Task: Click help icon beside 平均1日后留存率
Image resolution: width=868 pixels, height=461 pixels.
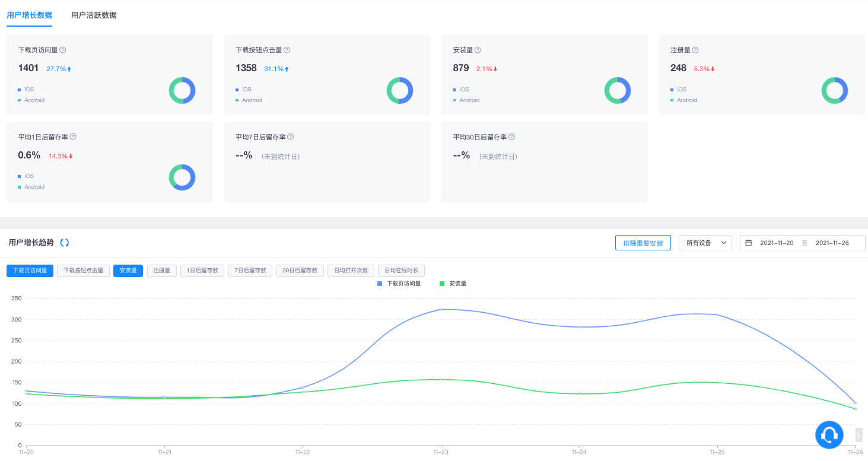Action: click(x=73, y=137)
